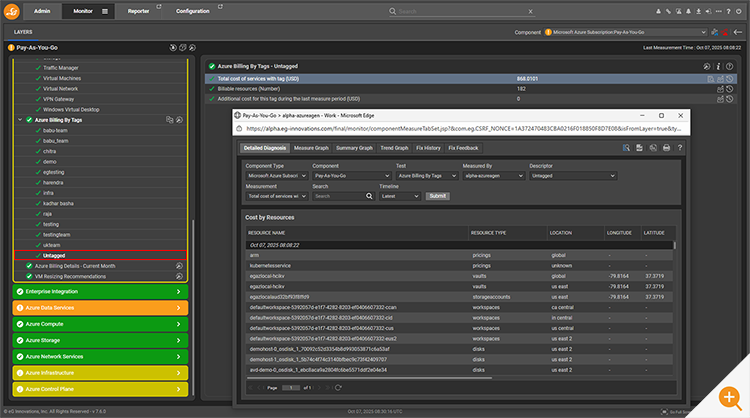
Task: Switch to Detailed Diagnosis tab
Action: (x=265, y=148)
